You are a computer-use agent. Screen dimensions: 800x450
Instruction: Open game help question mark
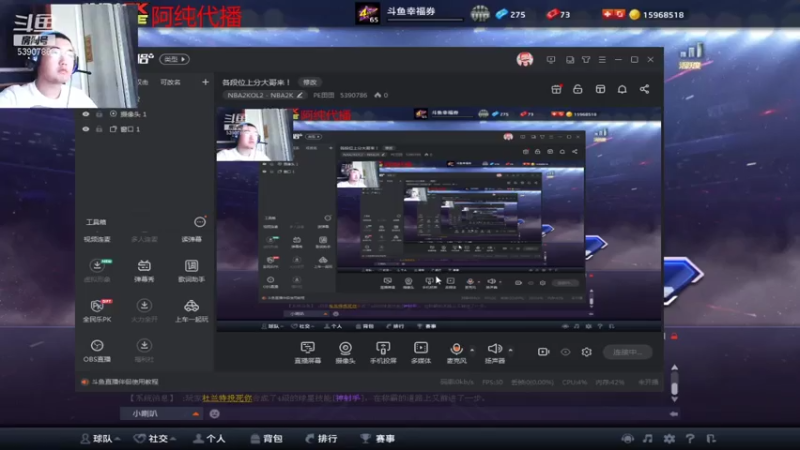690,438
